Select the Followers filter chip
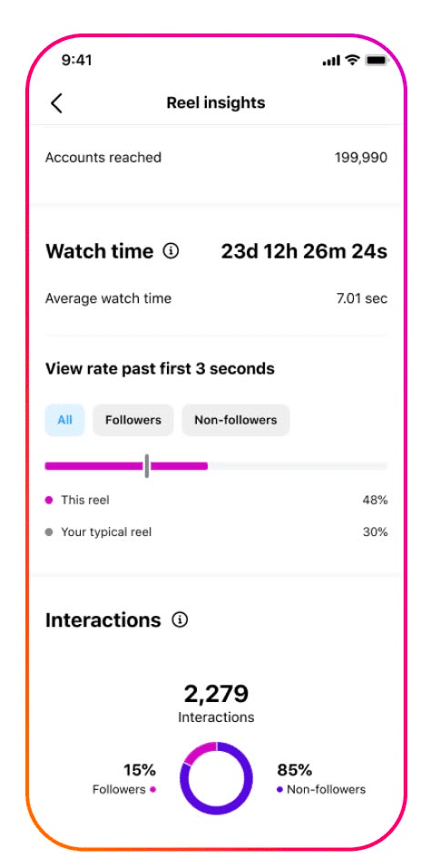430x868 pixels. point(133,420)
